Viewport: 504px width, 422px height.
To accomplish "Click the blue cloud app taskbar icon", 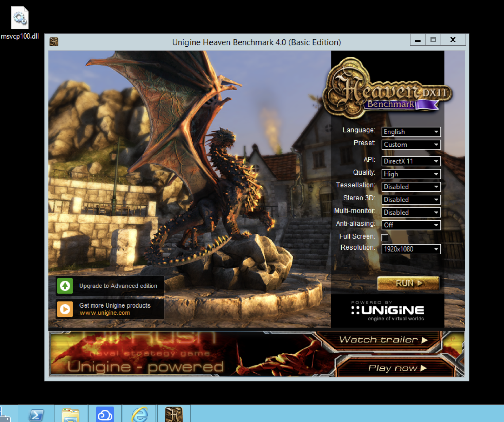I will click(x=105, y=414).
